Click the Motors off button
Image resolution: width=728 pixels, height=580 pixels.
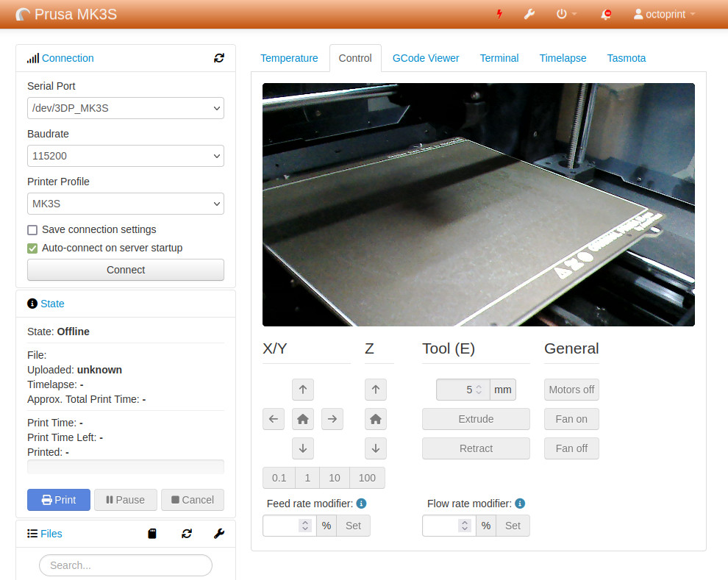571,390
